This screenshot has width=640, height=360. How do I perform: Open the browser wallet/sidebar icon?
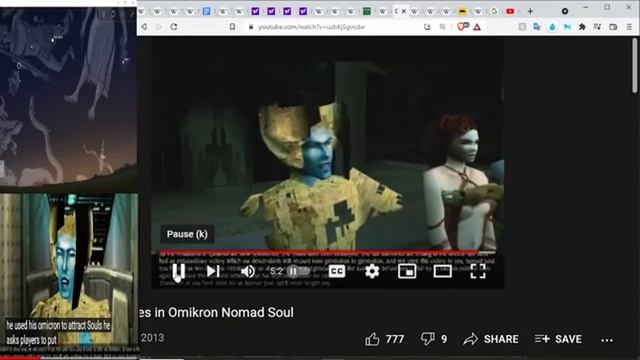tap(613, 27)
